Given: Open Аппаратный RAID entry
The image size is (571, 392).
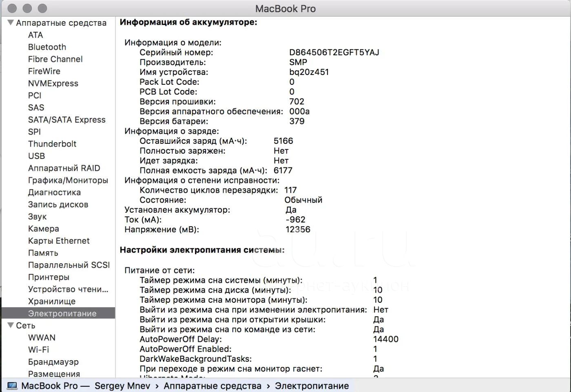Looking at the screenshot, I should click(x=64, y=168).
